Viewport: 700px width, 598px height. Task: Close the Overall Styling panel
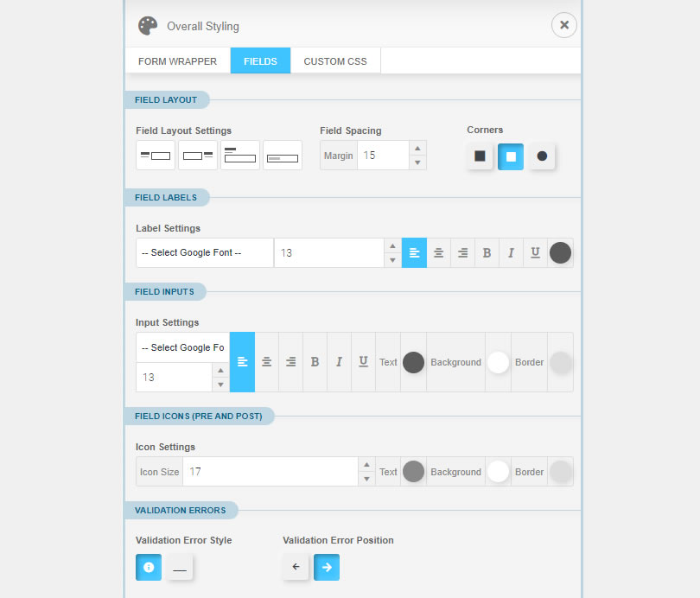pyautogui.click(x=564, y=25)
